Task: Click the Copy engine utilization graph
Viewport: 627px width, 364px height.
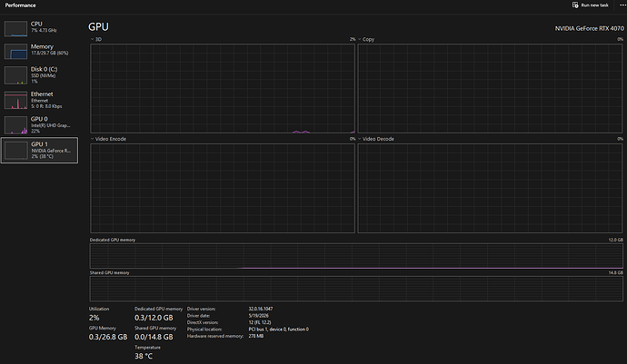Action: point(490,88)
